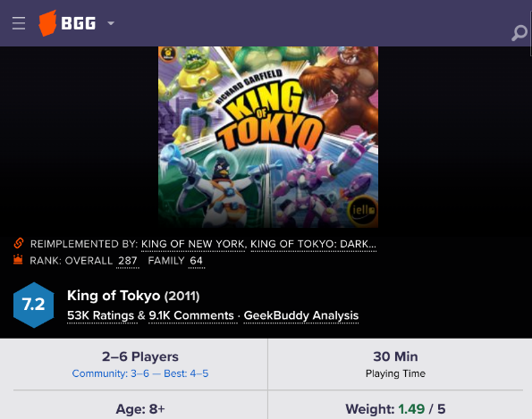
Task: Click the 30 Min playing time
Action: (395, 356)
